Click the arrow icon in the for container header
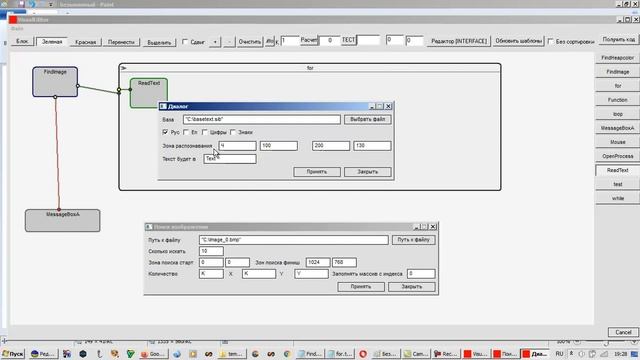640x360 pixels. (124, 68)
